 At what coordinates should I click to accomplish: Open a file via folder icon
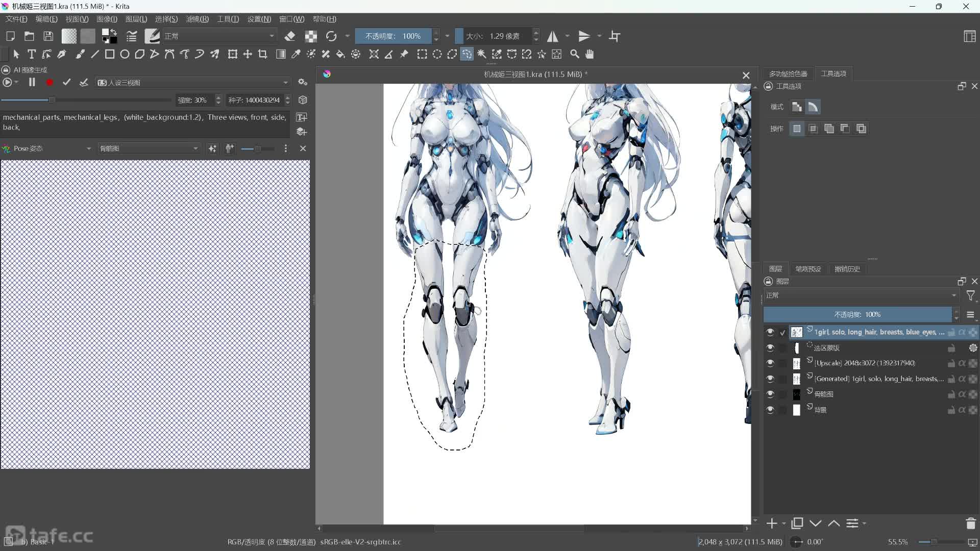(x=29, y=36)
